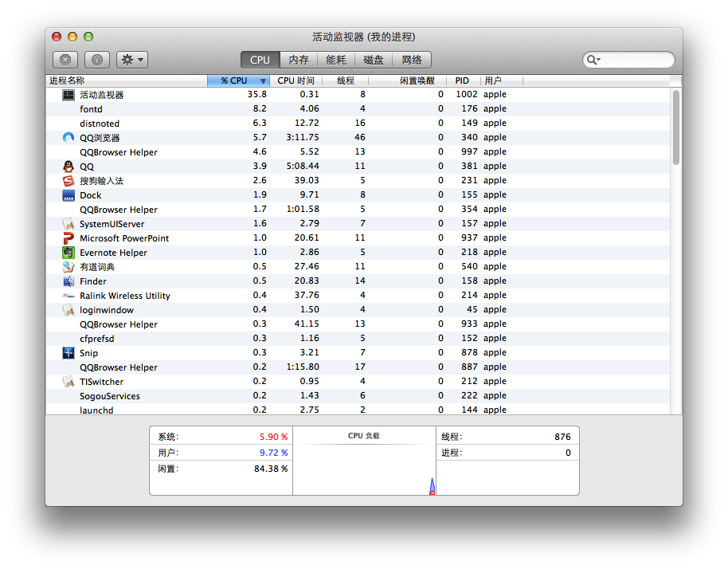Click the quit process toolbar icon

65,60
